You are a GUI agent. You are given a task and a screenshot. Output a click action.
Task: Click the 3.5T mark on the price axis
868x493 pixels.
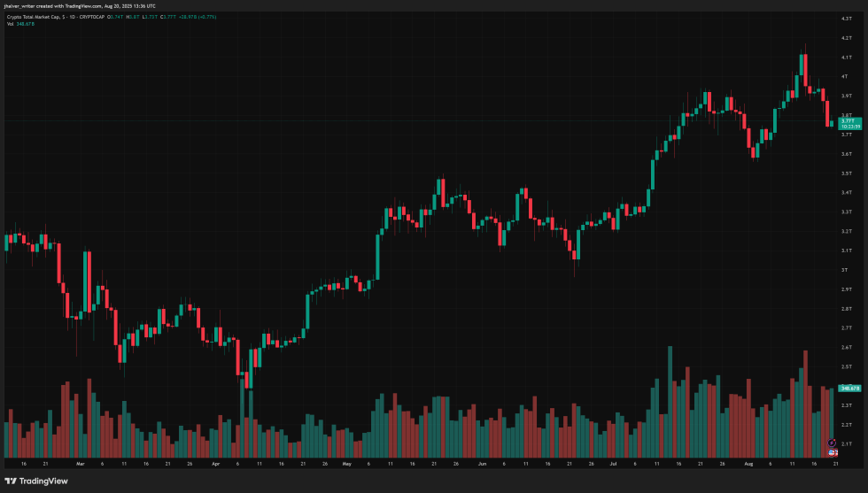846,173
